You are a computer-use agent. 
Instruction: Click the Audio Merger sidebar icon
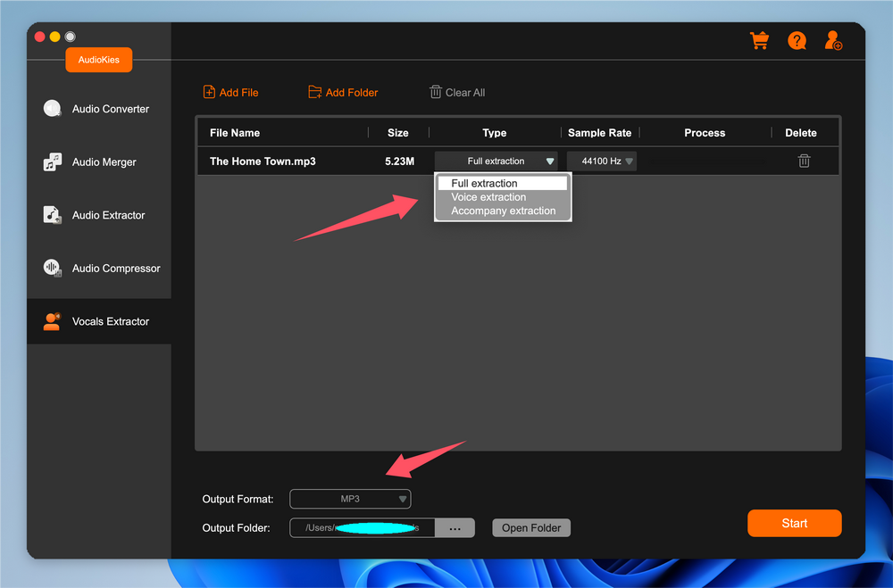click(x=53, y=162)
